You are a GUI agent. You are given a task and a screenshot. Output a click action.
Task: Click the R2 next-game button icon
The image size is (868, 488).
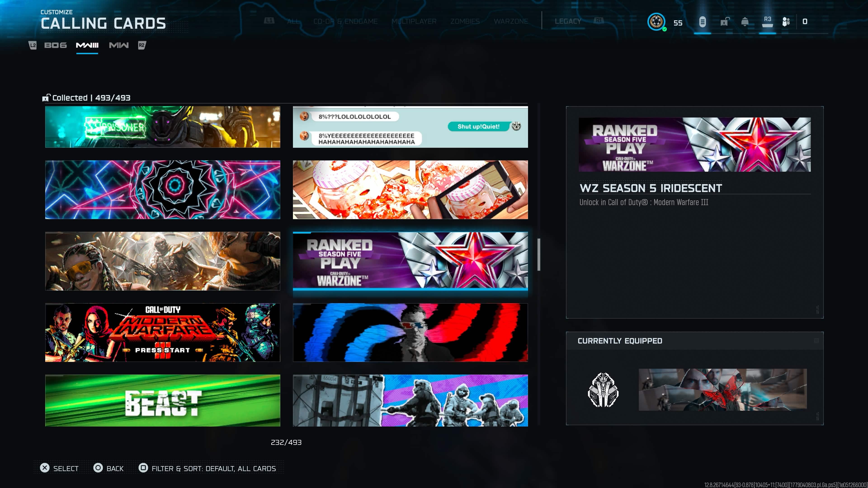pos(142,45)
